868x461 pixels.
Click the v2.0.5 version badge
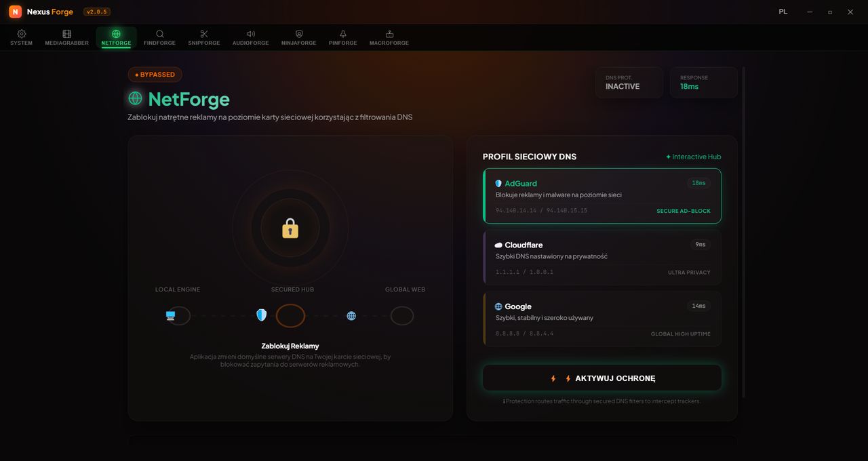tap(97, 12)
